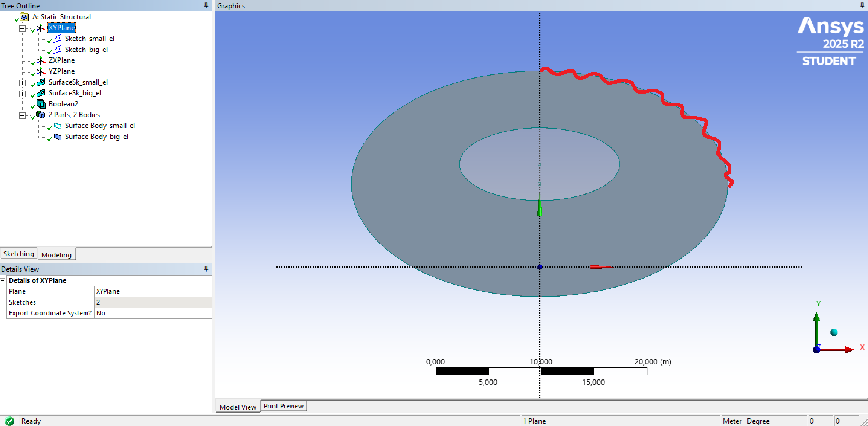Click the Ready status text
868x426 pixels.
[x=31, y=421]
